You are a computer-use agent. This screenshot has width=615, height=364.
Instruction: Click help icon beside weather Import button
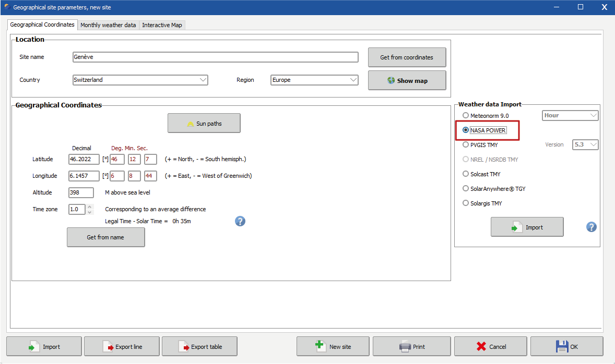[591, 227]
